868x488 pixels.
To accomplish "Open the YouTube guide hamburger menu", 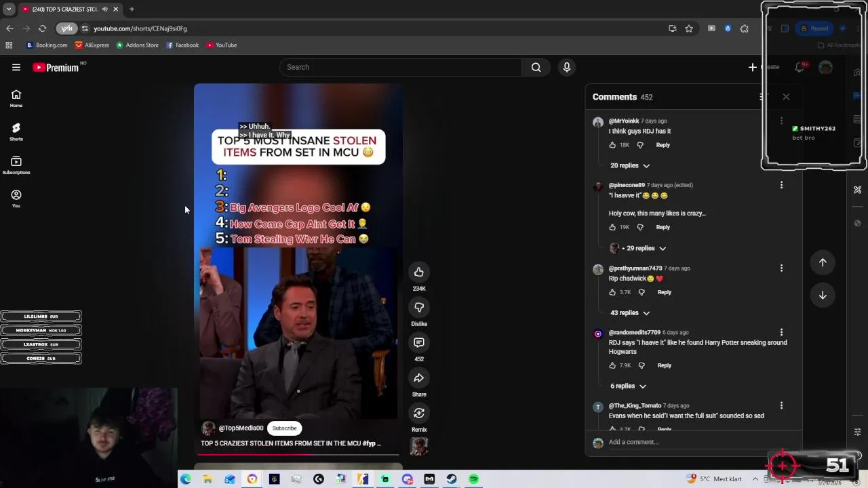I will (x=16, y=67).
